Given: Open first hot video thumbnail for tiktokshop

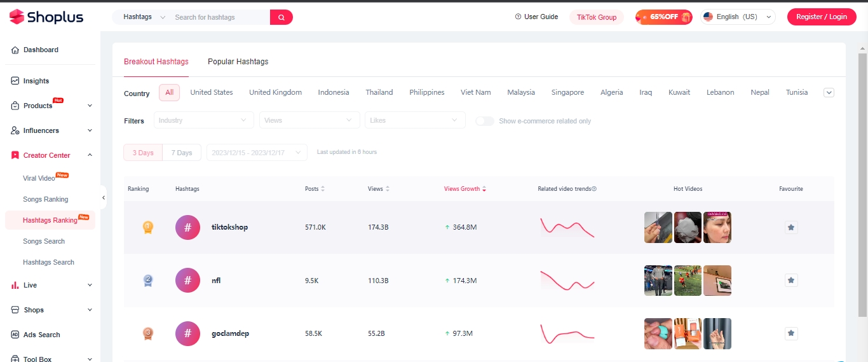Looking at the screenshot, I should tap(658, 227).
